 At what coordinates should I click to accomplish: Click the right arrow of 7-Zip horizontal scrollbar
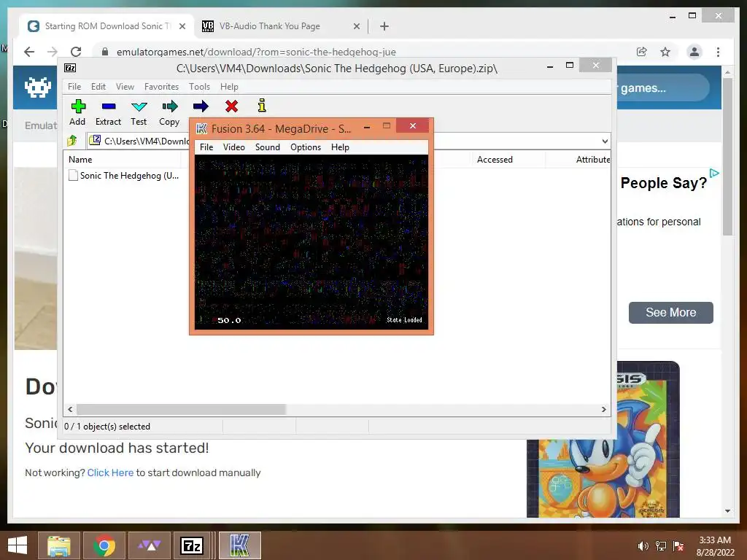click(603, 409)
